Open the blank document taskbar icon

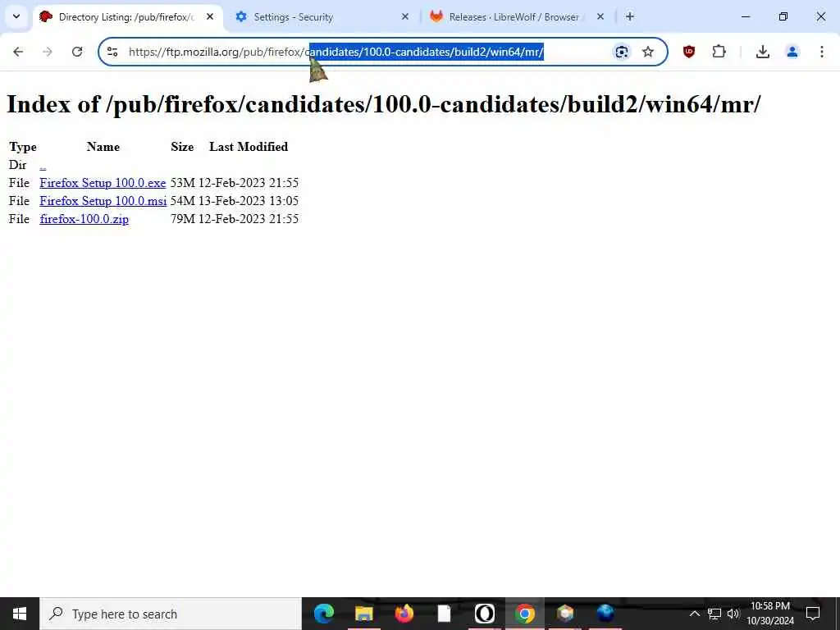pos(444,614)
